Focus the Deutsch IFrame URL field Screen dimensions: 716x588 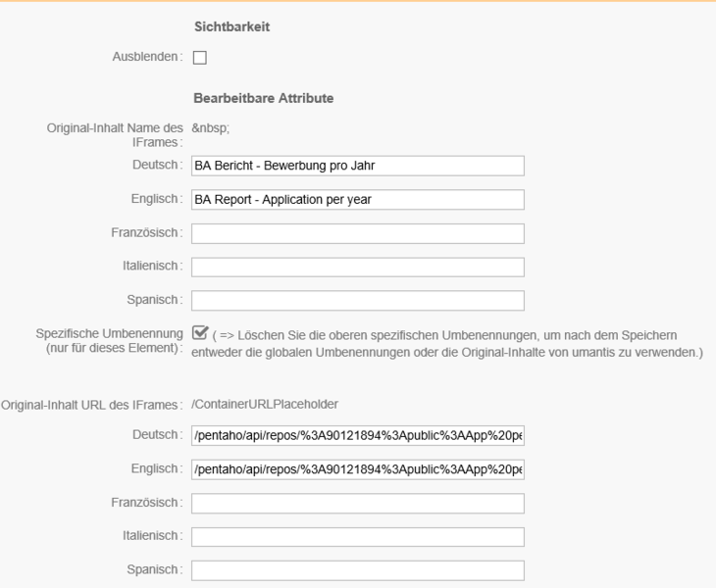click(357, 436)
